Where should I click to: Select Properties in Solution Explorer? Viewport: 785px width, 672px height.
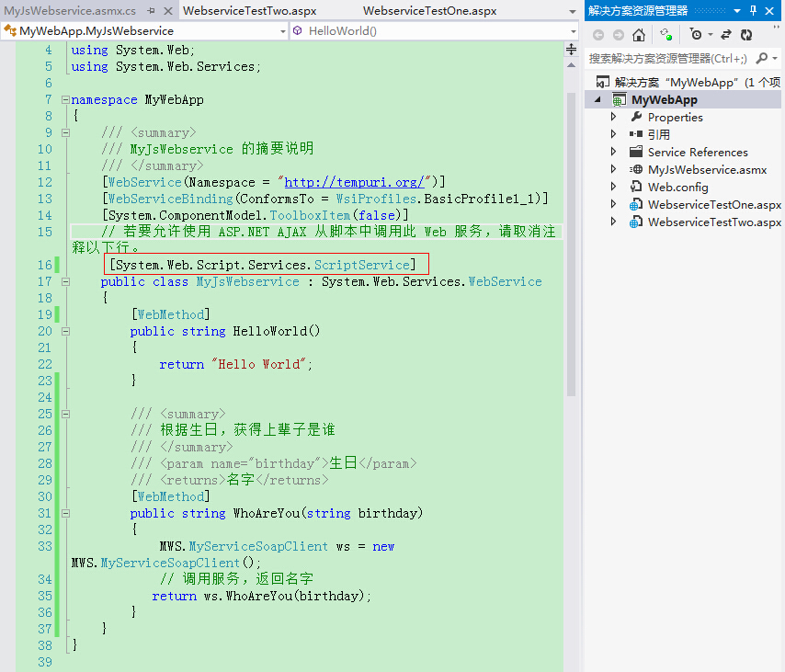coord(676,117)
